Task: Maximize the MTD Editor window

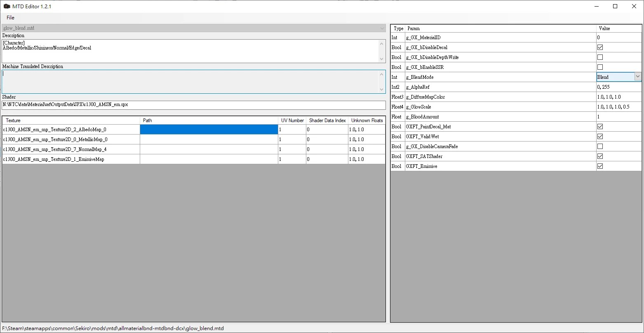Action: (x=615, y=6)
